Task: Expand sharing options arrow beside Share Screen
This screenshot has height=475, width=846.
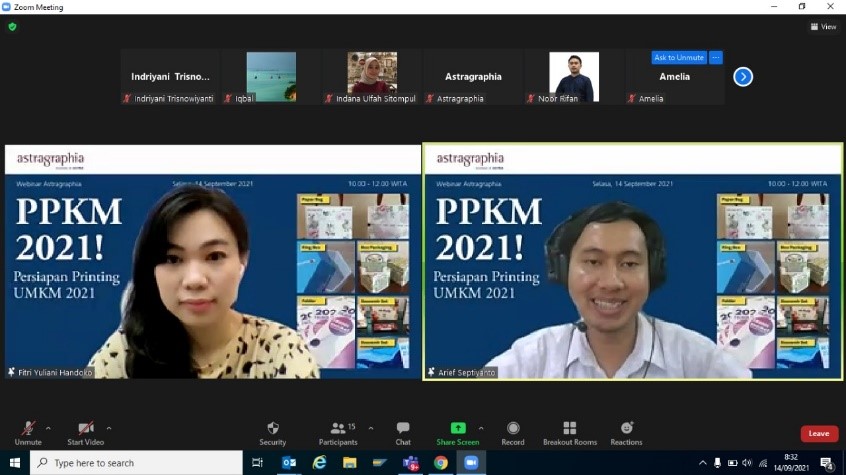Action: pos(481,429)
